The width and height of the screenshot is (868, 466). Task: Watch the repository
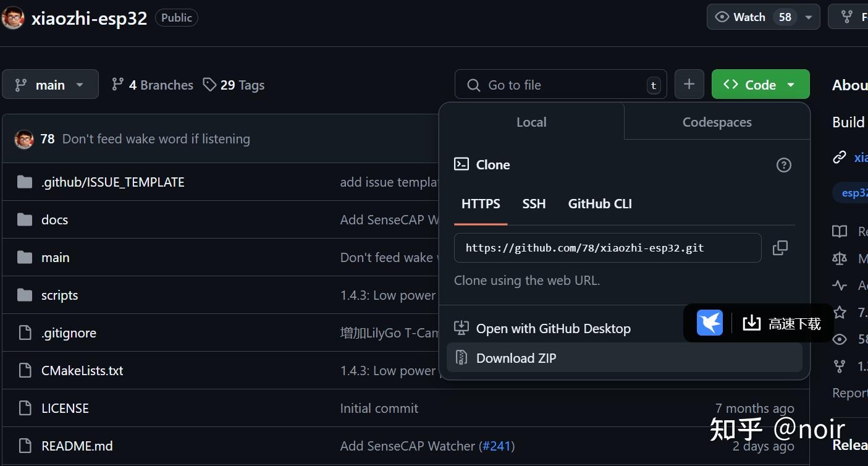[x=749, y=17]
